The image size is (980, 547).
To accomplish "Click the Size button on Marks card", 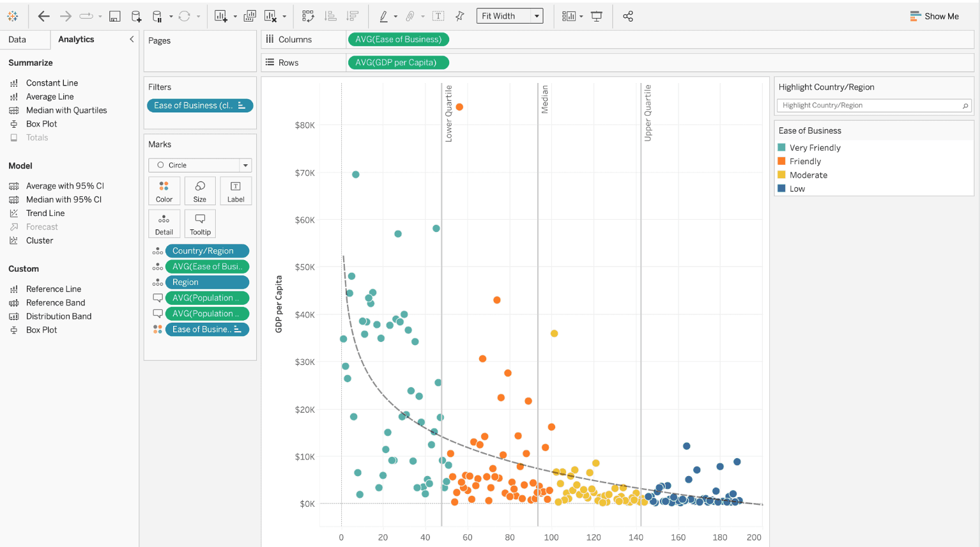I will pyautogui.click(x=200, y=191).
